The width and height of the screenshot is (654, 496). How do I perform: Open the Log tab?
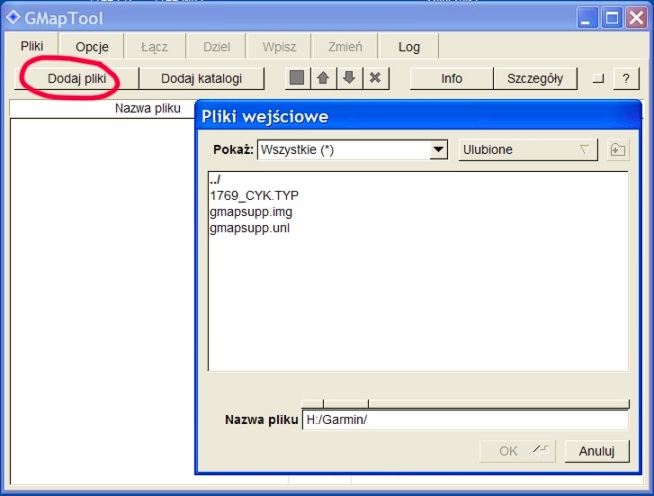[x=409, y=46]
